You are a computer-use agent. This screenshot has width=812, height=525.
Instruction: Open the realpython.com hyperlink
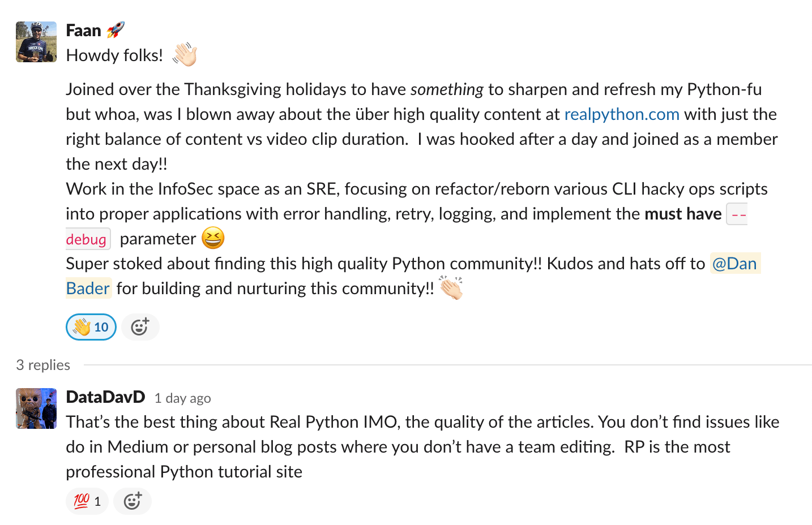point(622,114)
